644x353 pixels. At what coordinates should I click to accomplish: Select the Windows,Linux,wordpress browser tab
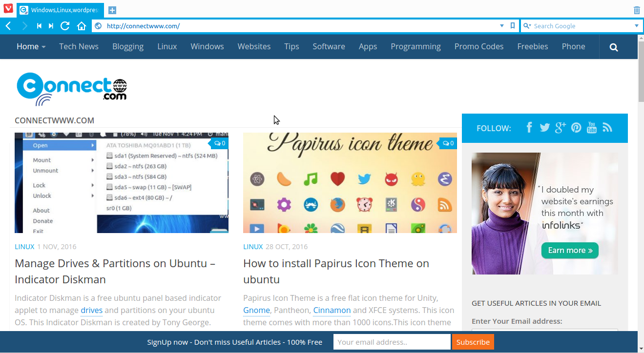pos(61,10)
